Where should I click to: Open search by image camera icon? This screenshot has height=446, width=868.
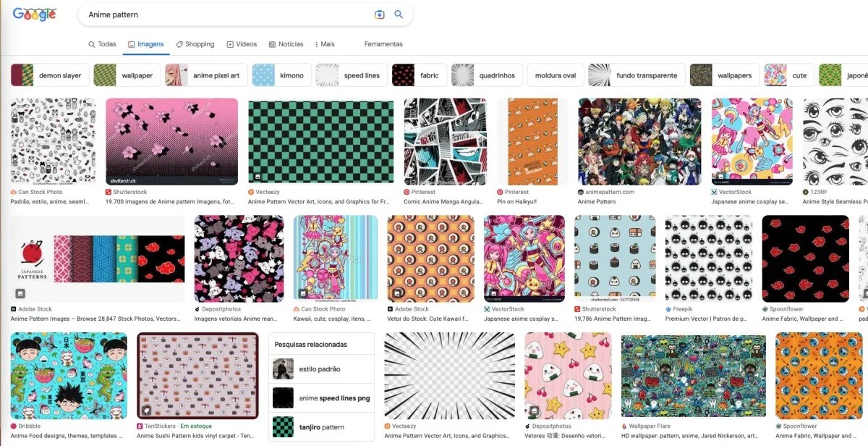pos(379,14)
